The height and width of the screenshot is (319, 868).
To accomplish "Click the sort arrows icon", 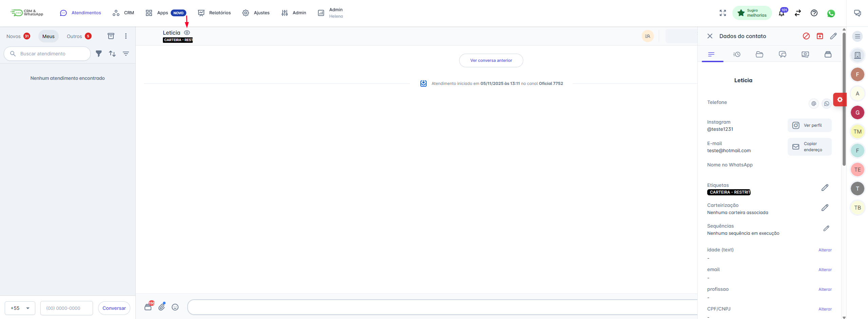I will coord(112,54).
